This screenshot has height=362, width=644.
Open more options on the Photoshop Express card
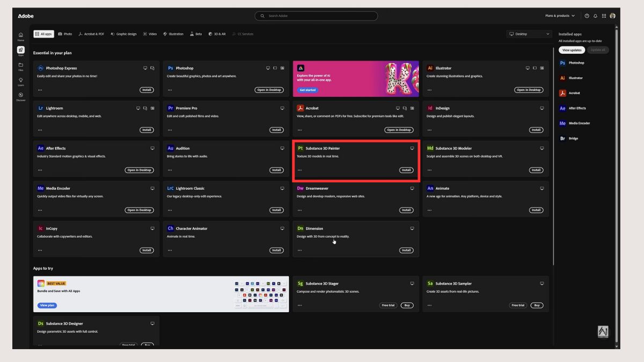40,90
